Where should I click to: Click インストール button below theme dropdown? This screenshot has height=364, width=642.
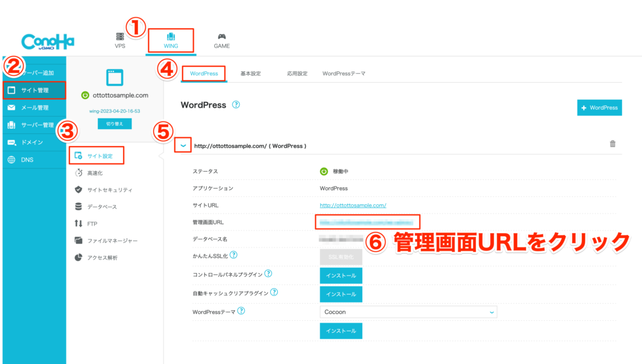pos(341,331)
